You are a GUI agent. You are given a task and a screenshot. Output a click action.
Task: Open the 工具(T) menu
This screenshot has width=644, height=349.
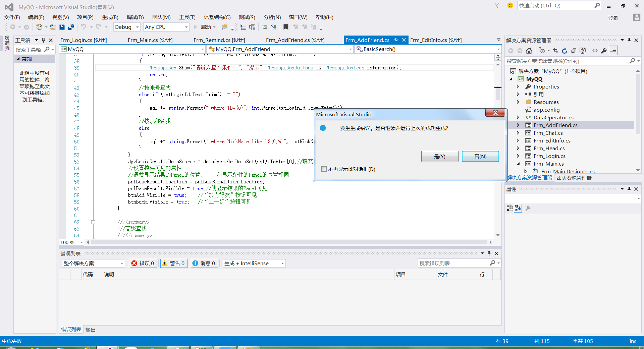pyautogui.click(x=187, y=17)
